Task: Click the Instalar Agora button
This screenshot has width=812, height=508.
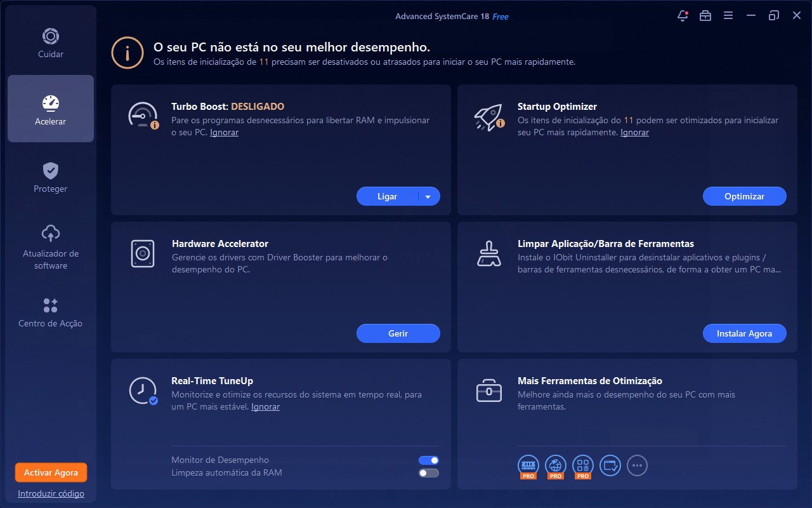Action: [x=745, y=333]
